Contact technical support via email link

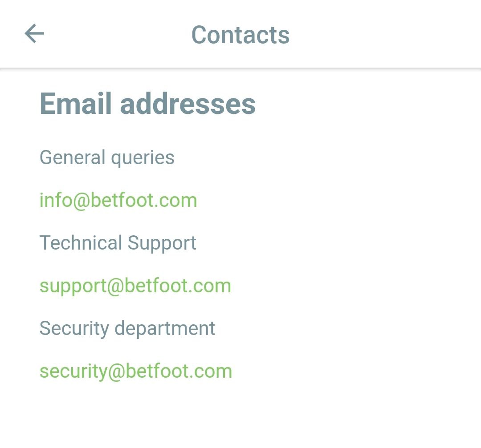coord(135,286)
